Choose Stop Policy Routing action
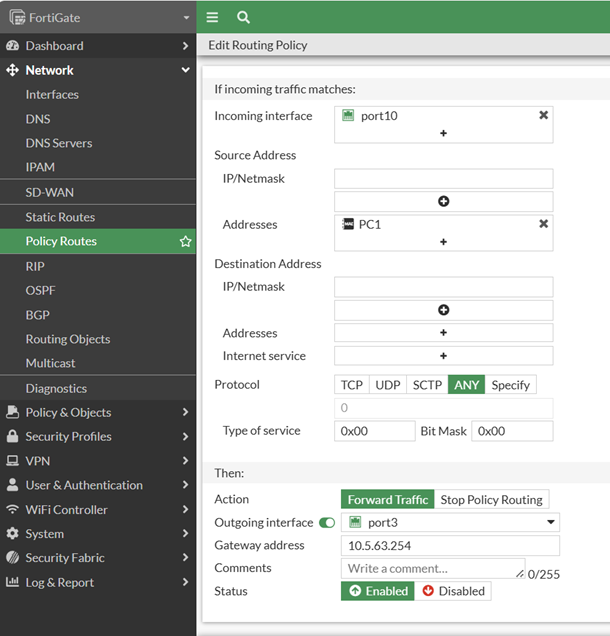The width and height of the screenshot is (610, 636). point(491,500)
